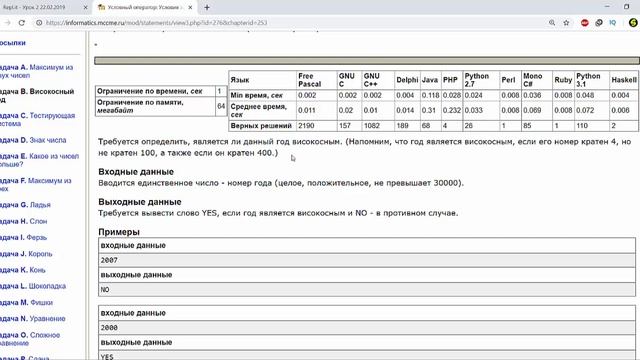Open a new tab with plus button
The height and width of the screenshot is (360, 640).
tap(207, 7)
